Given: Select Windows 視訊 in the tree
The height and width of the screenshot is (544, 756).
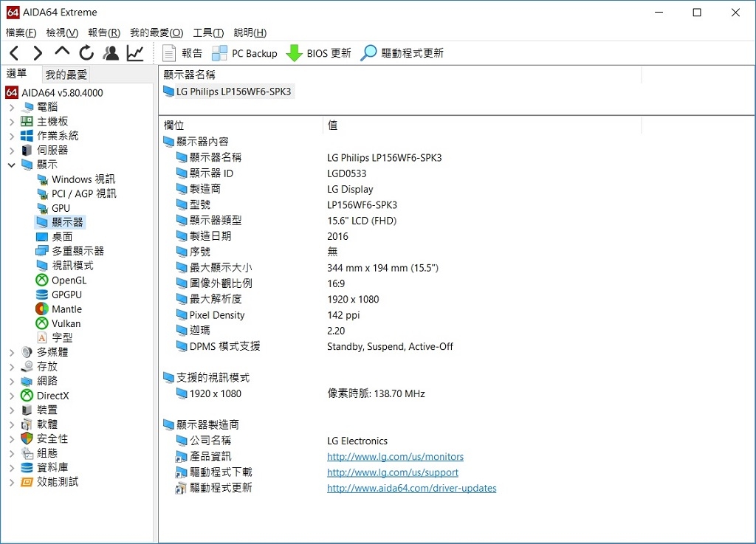Looking at the screenshot, I should tap(76, 179).
